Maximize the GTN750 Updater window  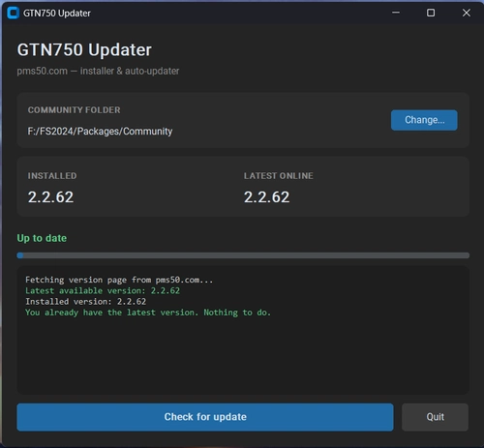(431, 13)
